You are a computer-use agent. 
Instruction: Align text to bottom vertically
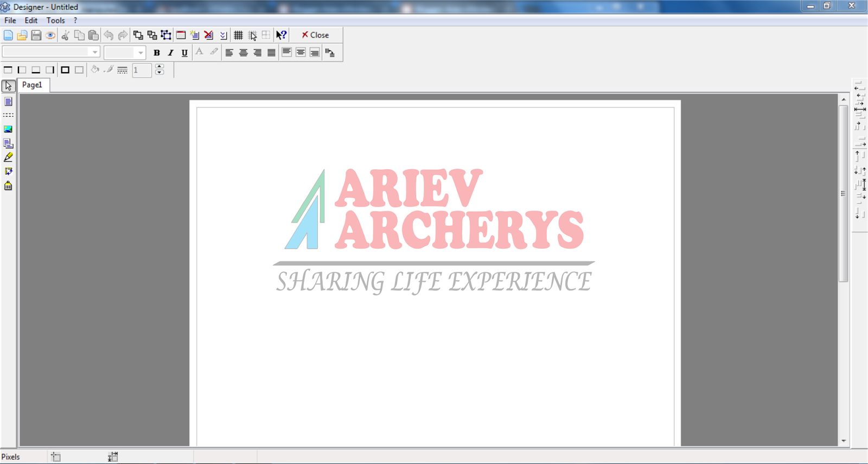click(315, 53)
